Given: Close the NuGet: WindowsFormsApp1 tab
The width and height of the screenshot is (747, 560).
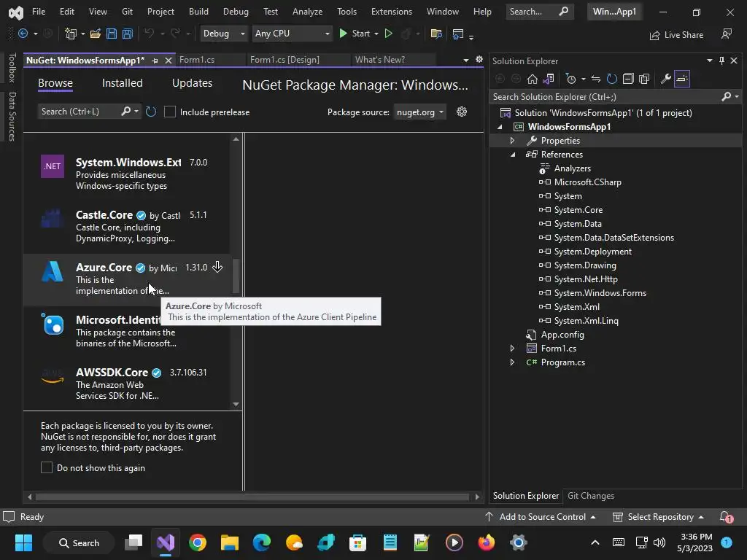Looking at the screenshot, I should 169,61.
